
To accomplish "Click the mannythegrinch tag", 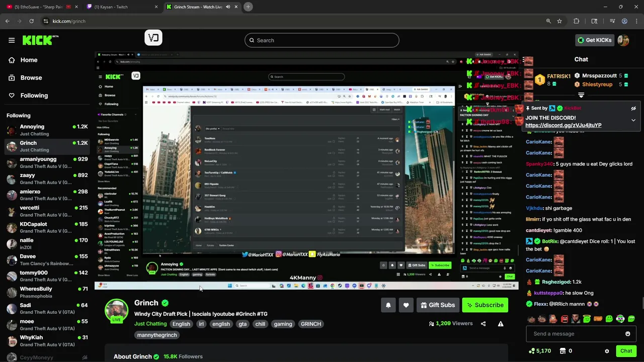I will (x=157, y=335).
